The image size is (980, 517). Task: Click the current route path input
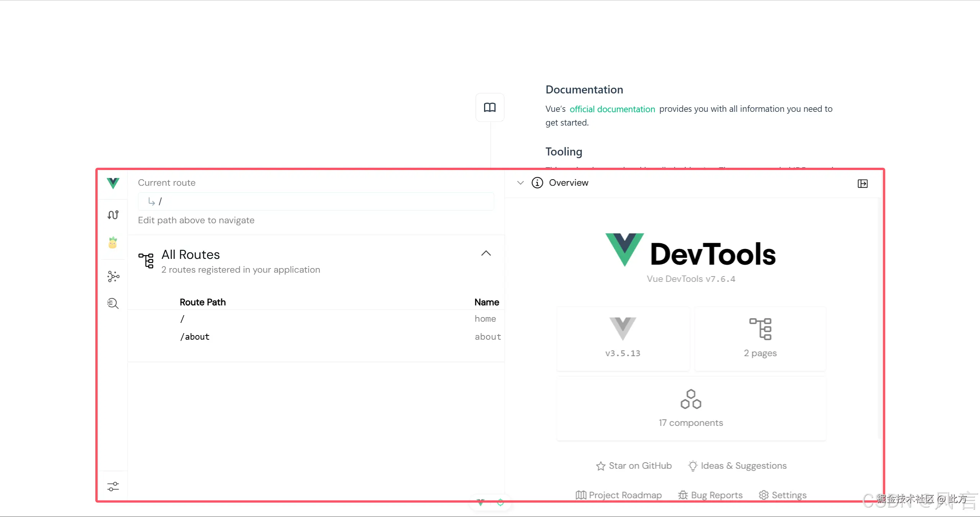point(316,201)
